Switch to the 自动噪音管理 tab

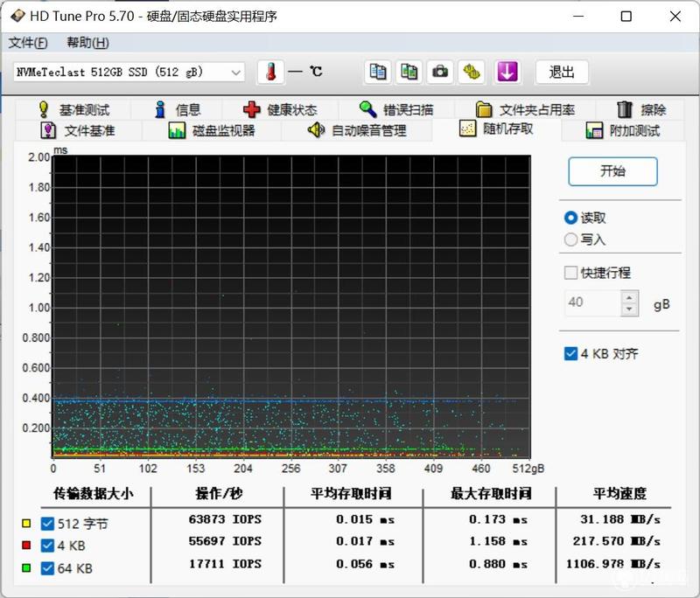[357, 130]
